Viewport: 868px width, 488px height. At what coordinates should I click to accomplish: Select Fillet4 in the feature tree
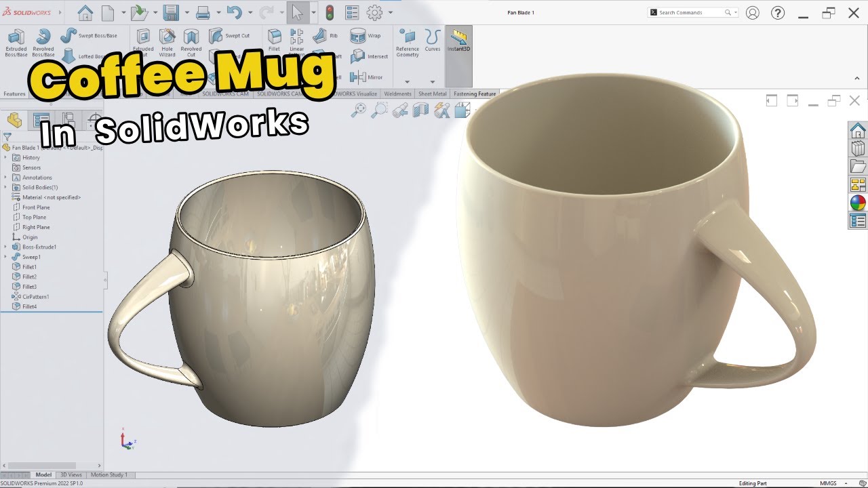tap(25, 306)
